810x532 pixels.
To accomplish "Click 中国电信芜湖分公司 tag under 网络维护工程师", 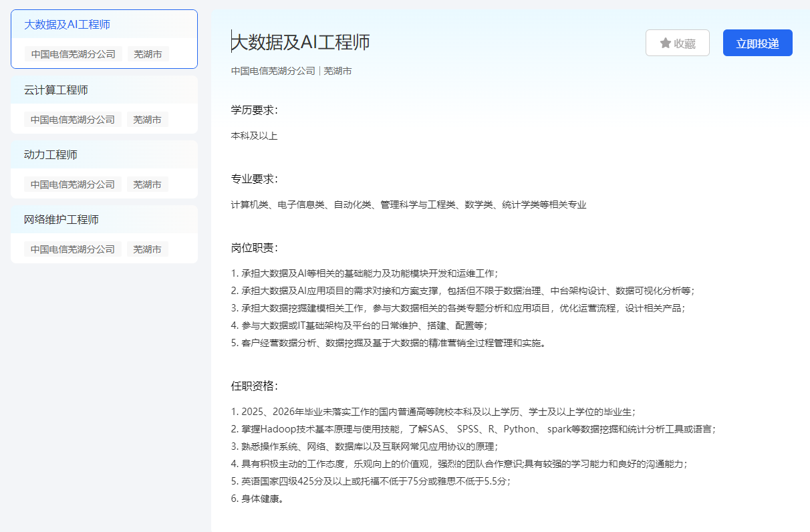I will pyautogui.click(x=72, y=249).
